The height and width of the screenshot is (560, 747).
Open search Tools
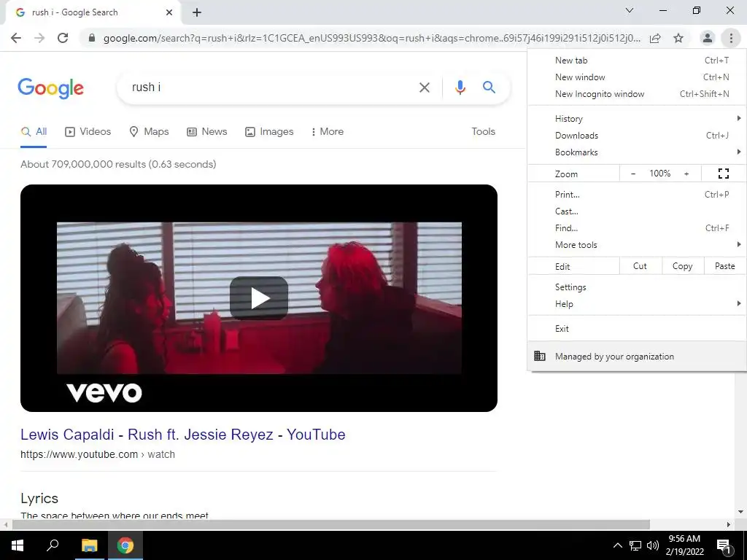483,132
